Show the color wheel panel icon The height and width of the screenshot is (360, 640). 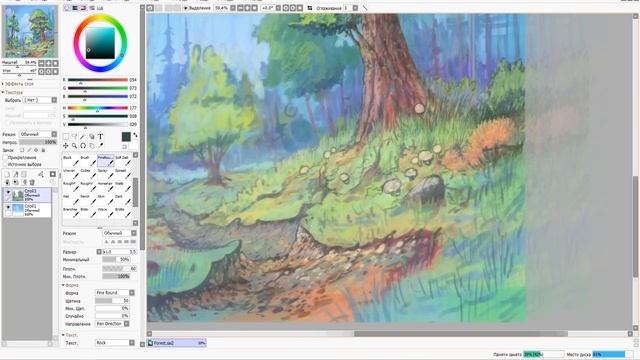67,8
